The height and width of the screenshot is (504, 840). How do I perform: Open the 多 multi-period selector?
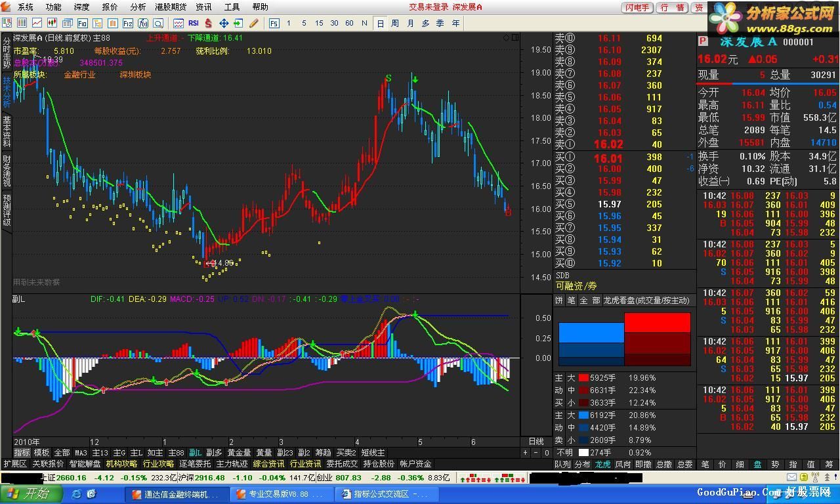coord(425,23)
